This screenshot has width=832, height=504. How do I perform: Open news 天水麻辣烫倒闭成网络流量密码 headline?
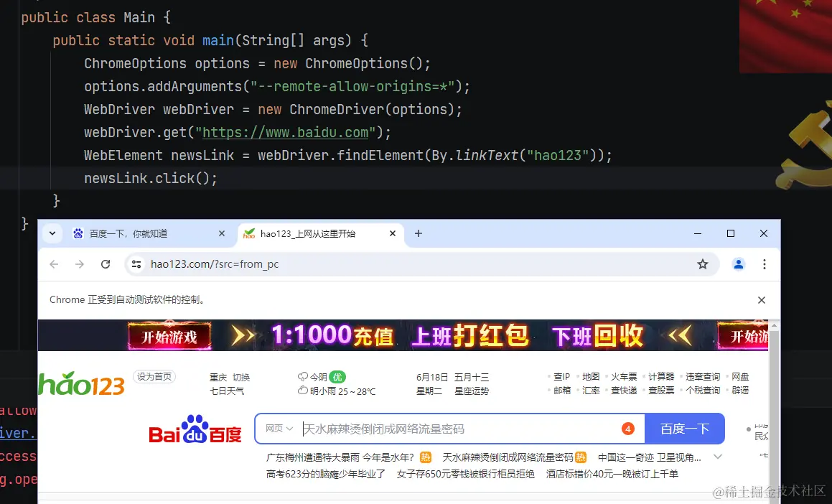point(508,457)
